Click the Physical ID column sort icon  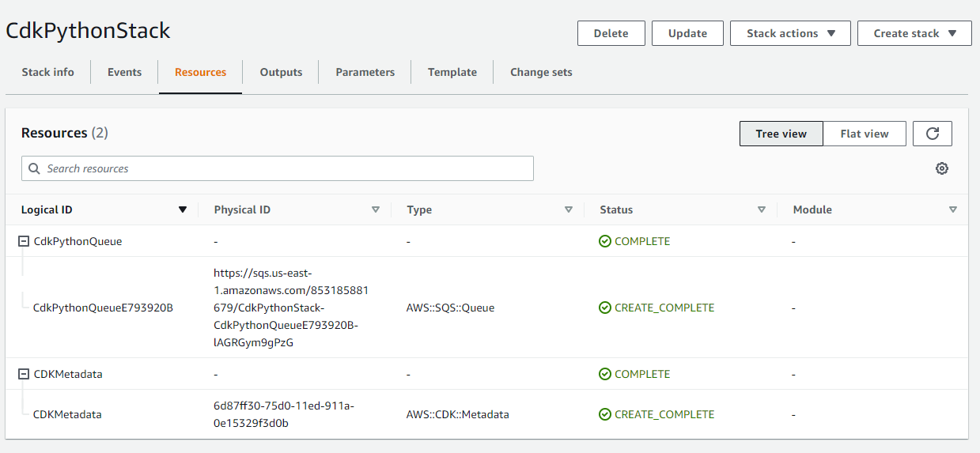click(x=376, y=210)
